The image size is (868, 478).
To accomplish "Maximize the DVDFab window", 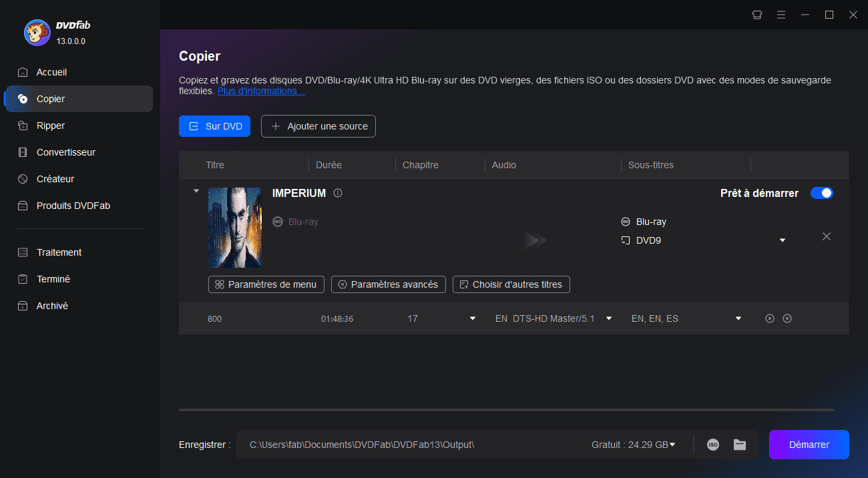I will click(829, 15).
